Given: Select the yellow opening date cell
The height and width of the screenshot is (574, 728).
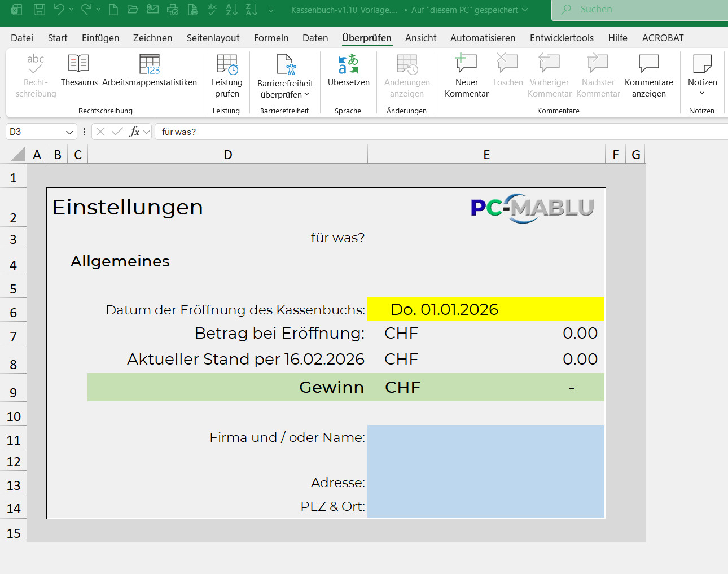Looking at the screenshot, I should 485,309.
